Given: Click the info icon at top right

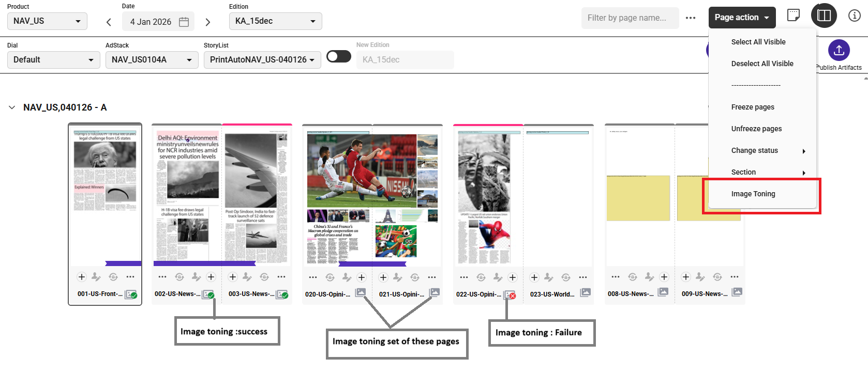Looking at the screenshot, I should [x=854, y=15].
